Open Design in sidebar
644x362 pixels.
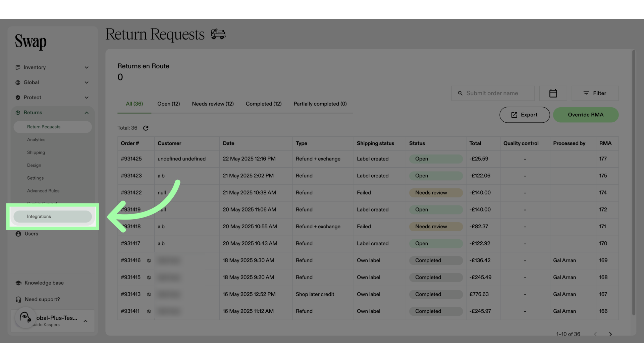[34, 165]
